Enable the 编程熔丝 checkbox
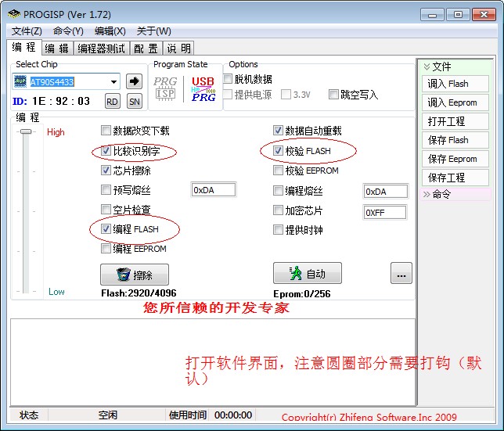The image size is (504, 431). (x=278, y=190)
